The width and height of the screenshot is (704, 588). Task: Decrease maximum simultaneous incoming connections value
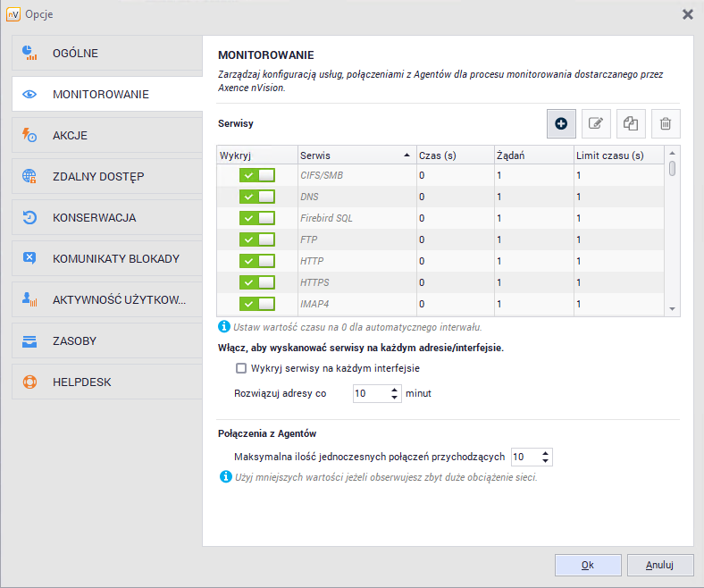546,461
